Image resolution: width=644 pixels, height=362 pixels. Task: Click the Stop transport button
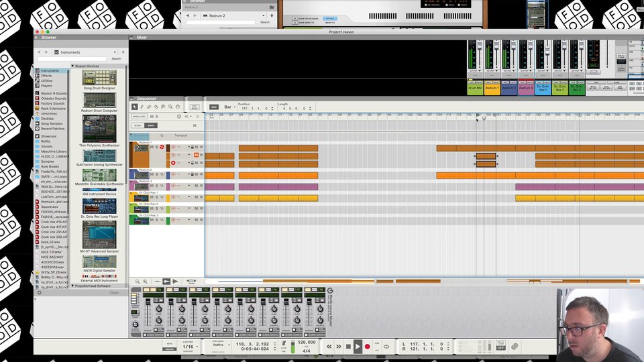(x=348, y=347)
